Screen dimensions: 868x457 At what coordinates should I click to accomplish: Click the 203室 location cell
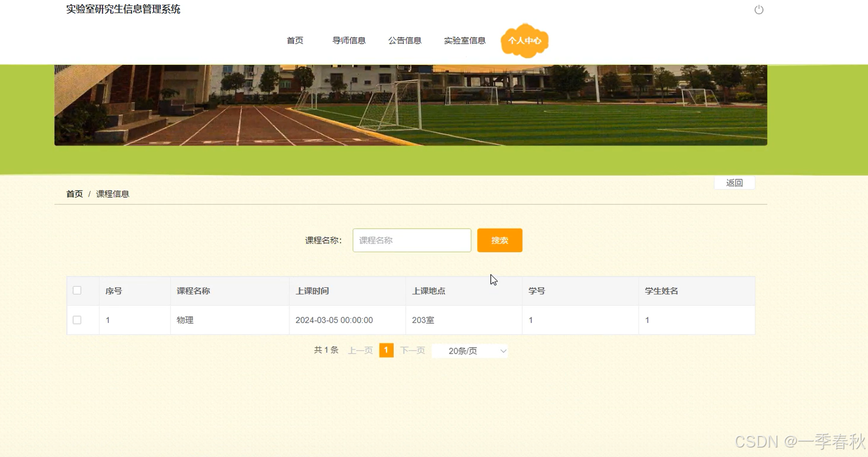pyautogui.click(x=464, y=320)
